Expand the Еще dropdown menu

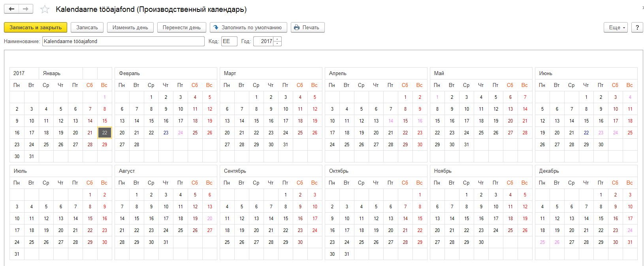tap(616, 28)
